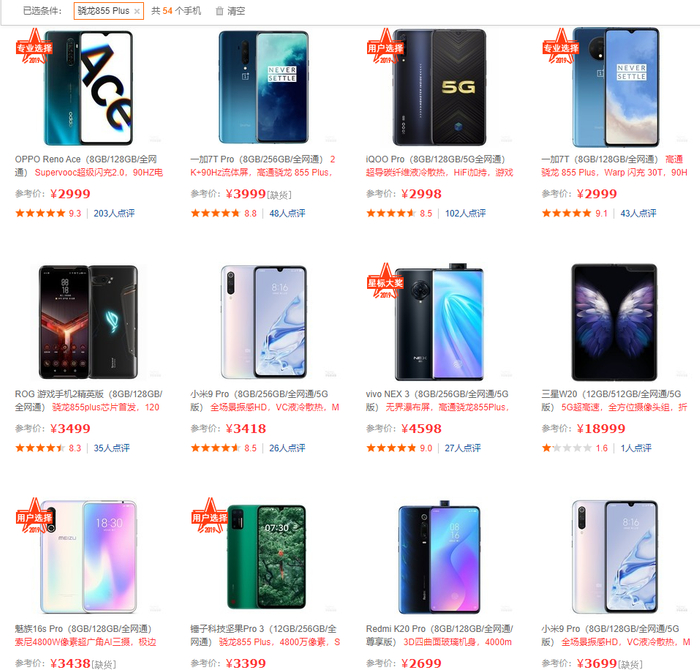Open the ROG 游戏手机2精英版 title link
700x670 pixels.
click(88, 400)
